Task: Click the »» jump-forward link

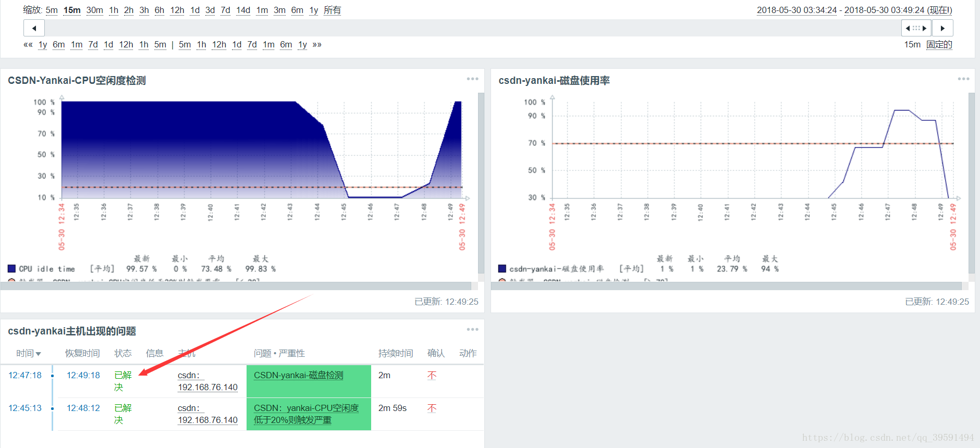Action: tap(317, 45)
